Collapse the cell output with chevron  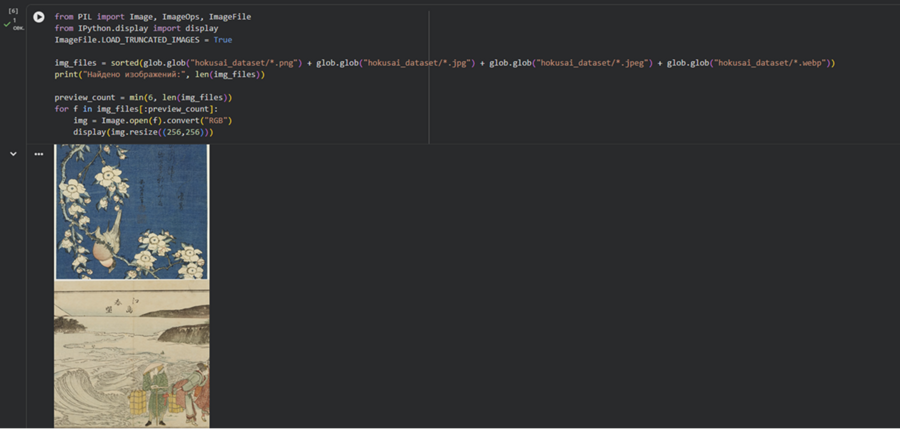(x=13, y=154)
